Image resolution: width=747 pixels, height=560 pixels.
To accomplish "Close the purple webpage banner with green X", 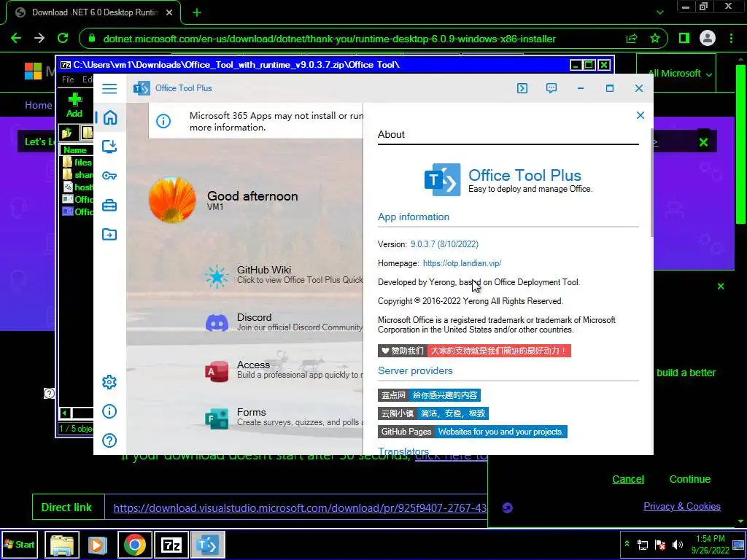I will coord(704,142).
